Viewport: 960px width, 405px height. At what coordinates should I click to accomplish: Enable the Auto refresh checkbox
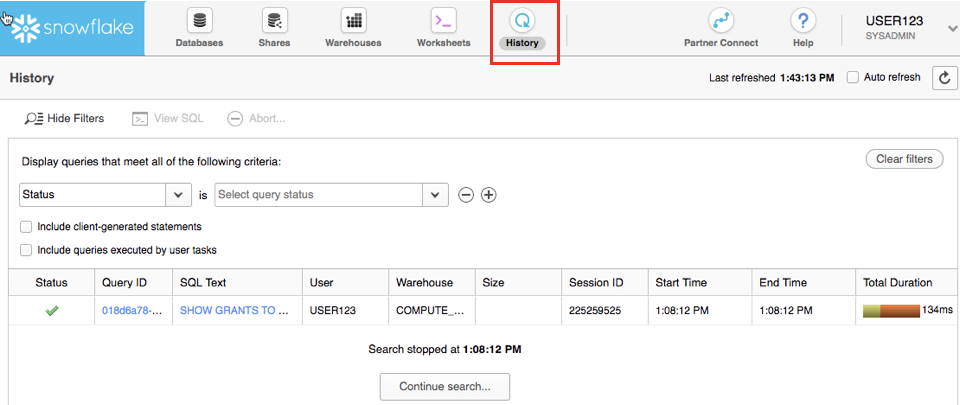click(x=853, y=78)
